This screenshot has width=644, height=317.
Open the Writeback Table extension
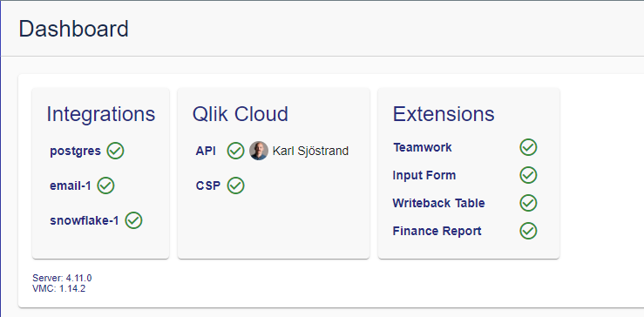point(438,203)
